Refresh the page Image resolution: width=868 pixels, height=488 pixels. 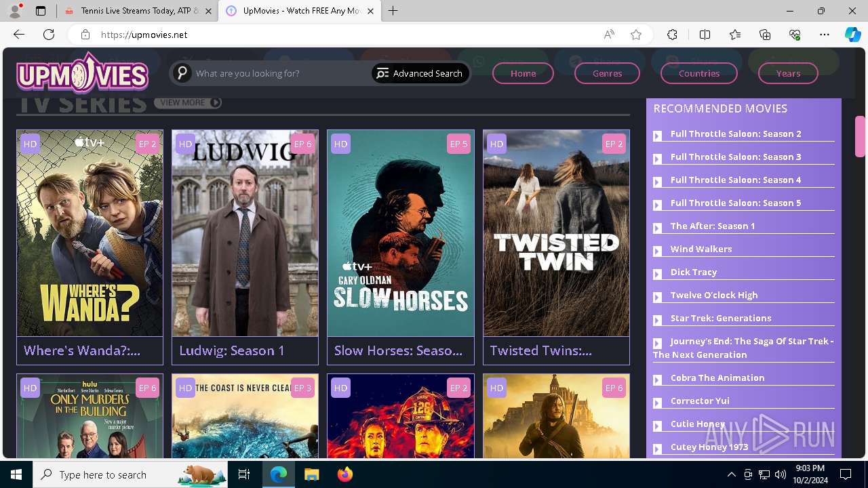[x=49, y=35]
